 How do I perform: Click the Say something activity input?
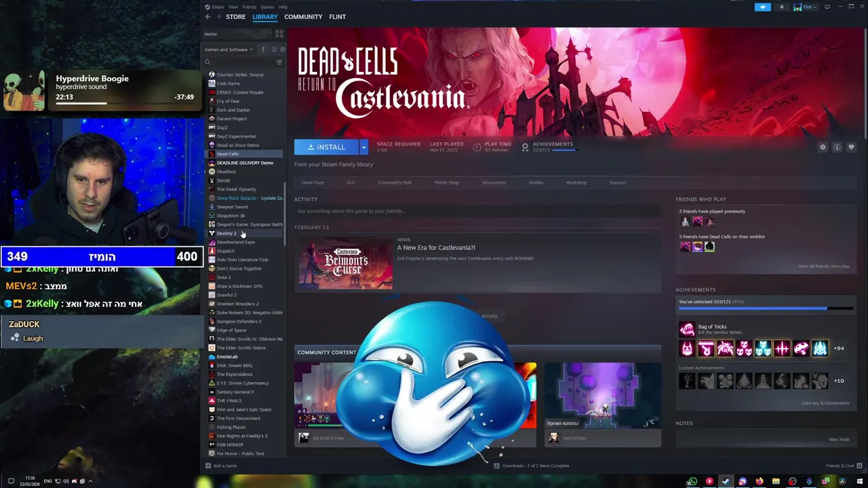point(477,211)
